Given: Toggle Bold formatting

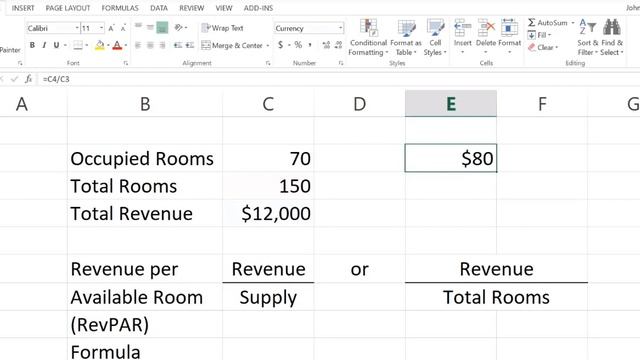Looking at the screenshot, I should pos(32,45).
